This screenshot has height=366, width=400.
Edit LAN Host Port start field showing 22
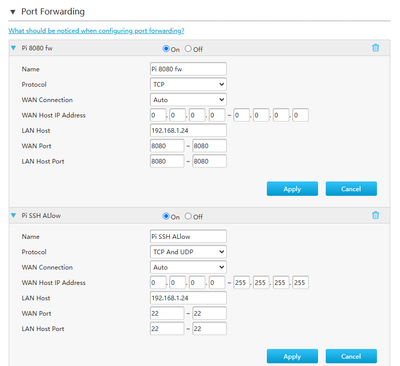pyautogui.click(x=167, y=328)
